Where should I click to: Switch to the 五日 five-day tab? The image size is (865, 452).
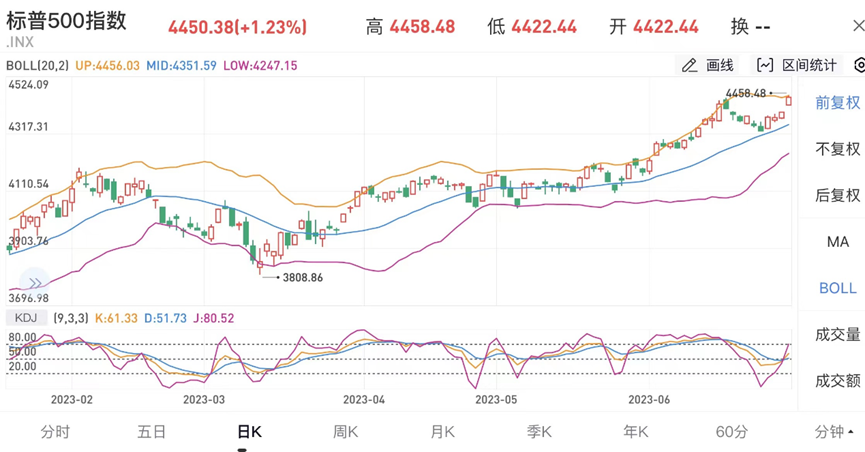coord(151,432)
